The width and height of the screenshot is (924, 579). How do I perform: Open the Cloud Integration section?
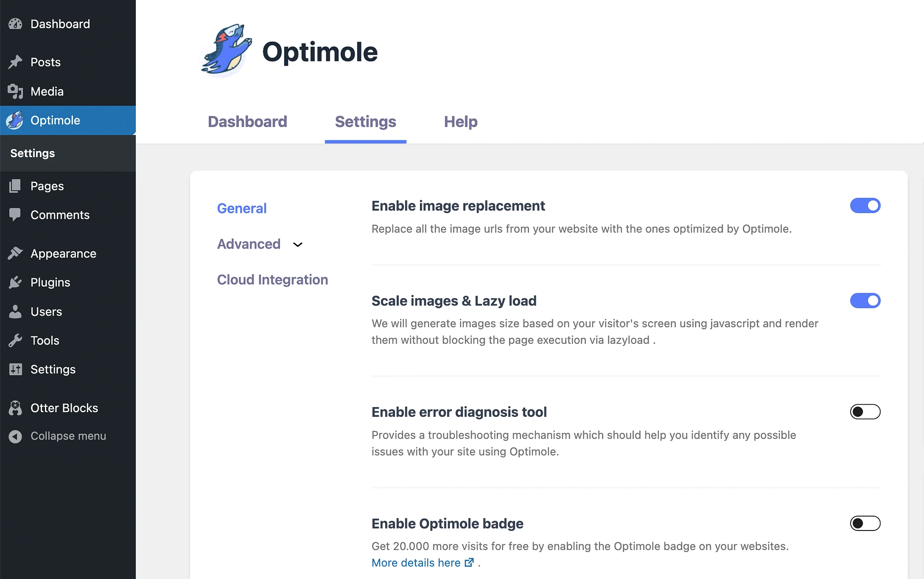coord(273,280)
